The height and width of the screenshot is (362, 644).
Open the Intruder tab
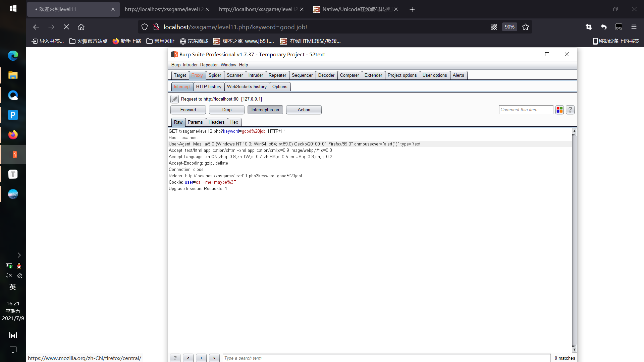pos(256,75)
